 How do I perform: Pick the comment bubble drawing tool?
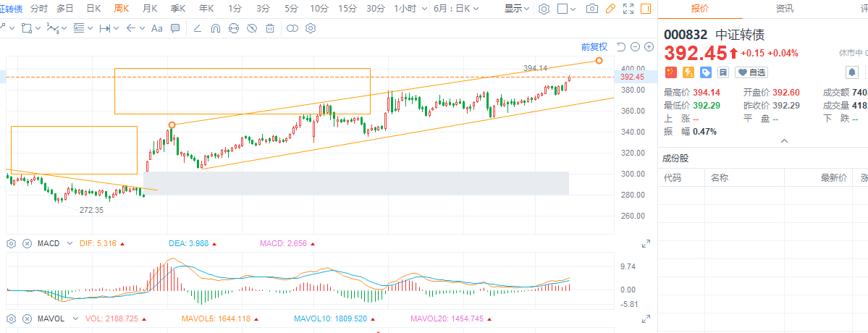point(175,29)
